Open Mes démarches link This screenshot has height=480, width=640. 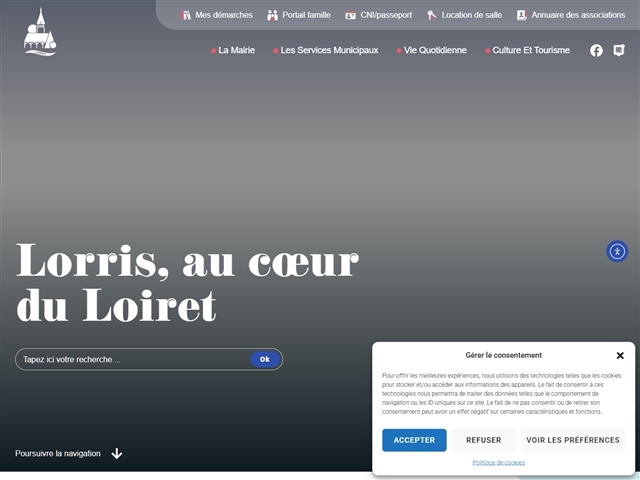pyautogui.click(x=224, y=15)
